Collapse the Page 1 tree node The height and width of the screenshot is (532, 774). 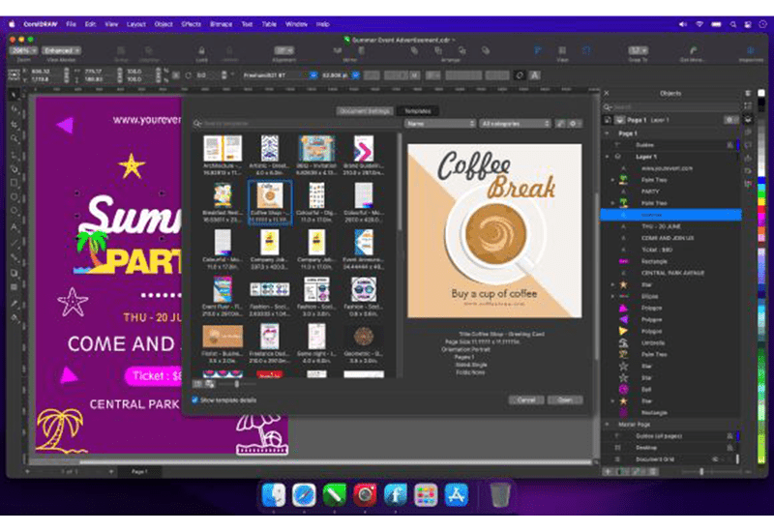point(607,132)
